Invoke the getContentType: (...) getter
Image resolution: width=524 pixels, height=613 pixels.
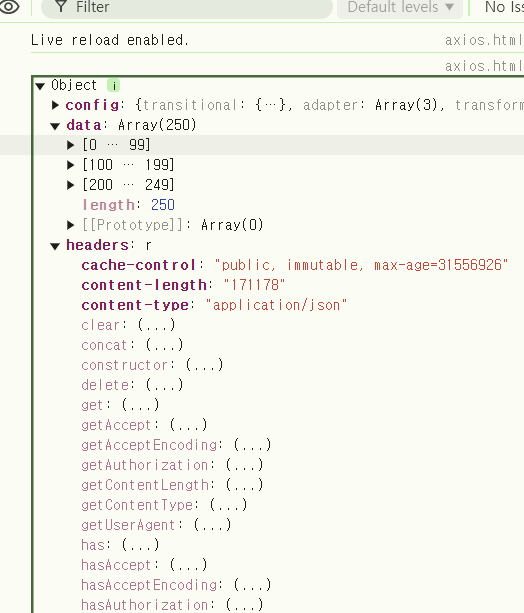point(228,505)
